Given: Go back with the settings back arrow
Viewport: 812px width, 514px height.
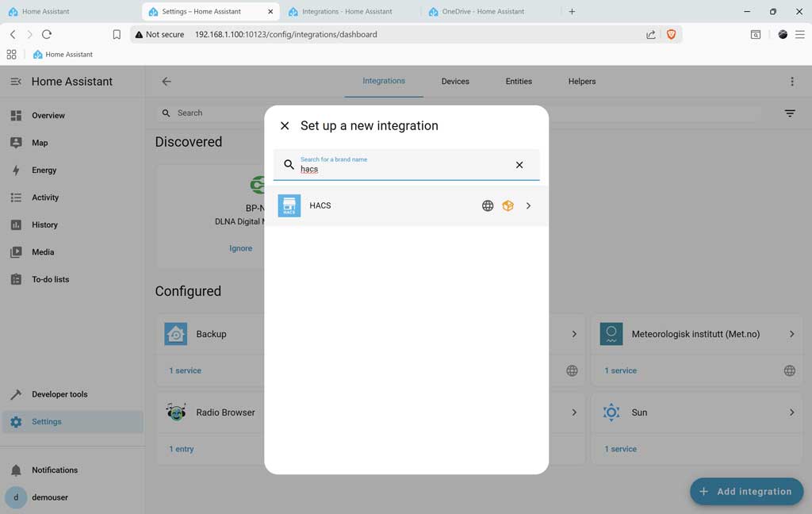Looking at the screenshot, I should pyautogui.click(x=167, y=82).
